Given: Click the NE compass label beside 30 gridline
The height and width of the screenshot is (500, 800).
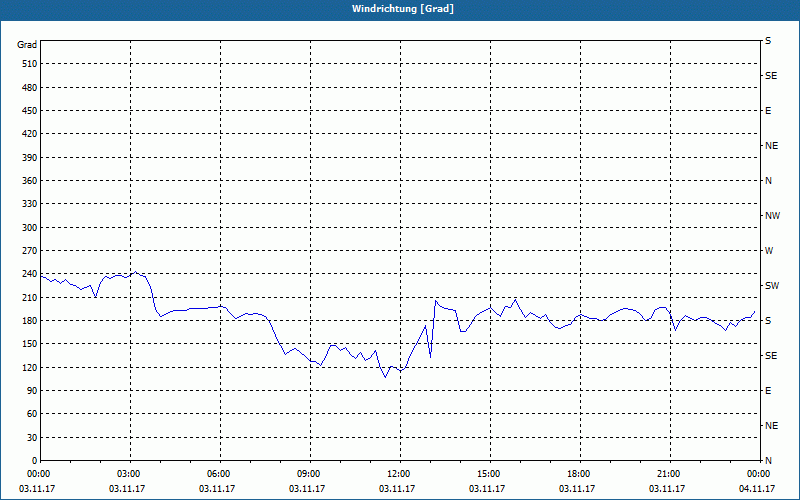Looking at the screenshot, I should click(771, 426).
